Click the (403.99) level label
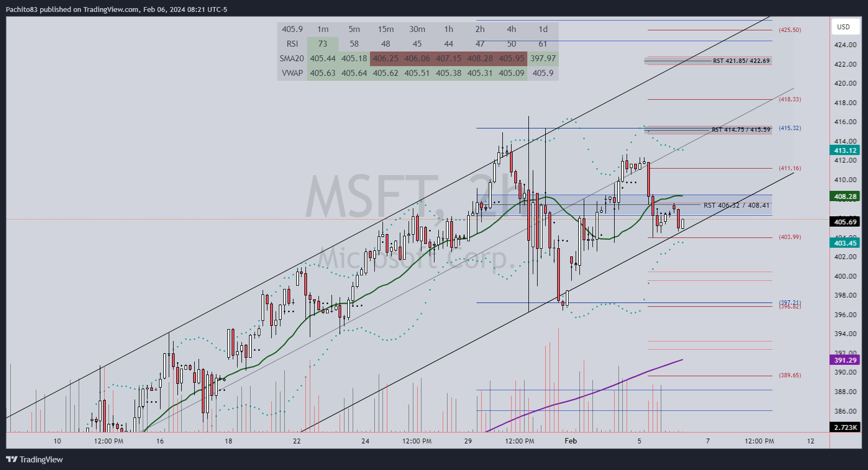Screen dimensions: 868x470 [x=790, y=237]
